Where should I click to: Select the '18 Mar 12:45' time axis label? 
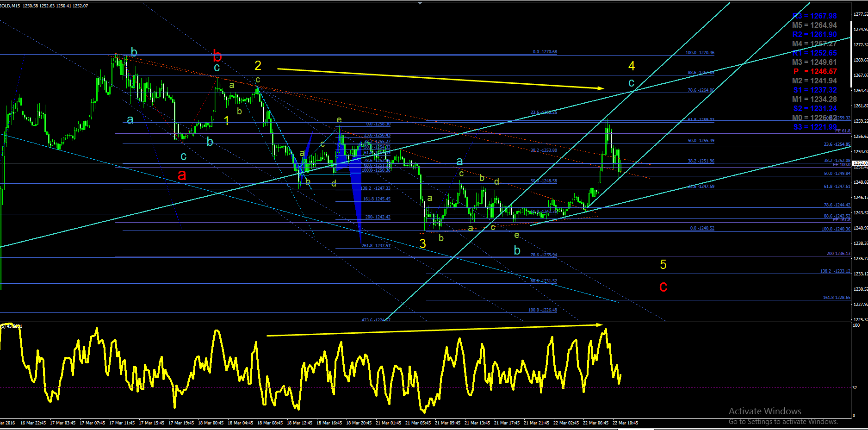coord(299,423)
